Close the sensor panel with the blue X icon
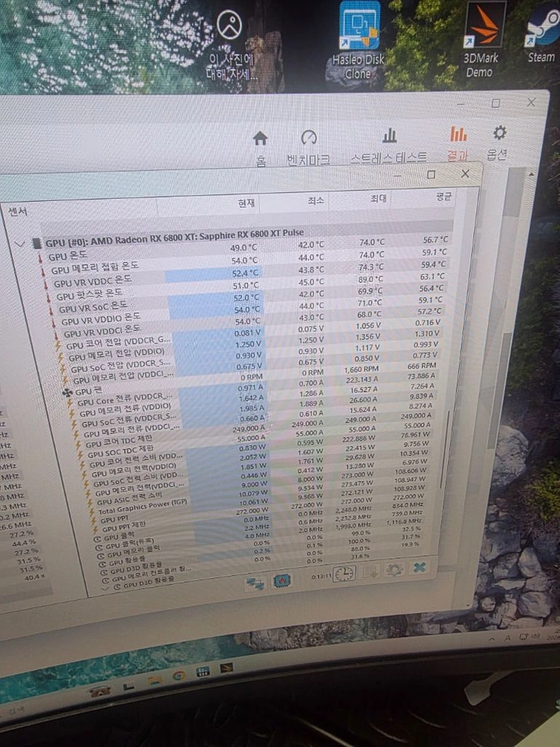This screenshot has width=560, height=747. tap(419, 567)
